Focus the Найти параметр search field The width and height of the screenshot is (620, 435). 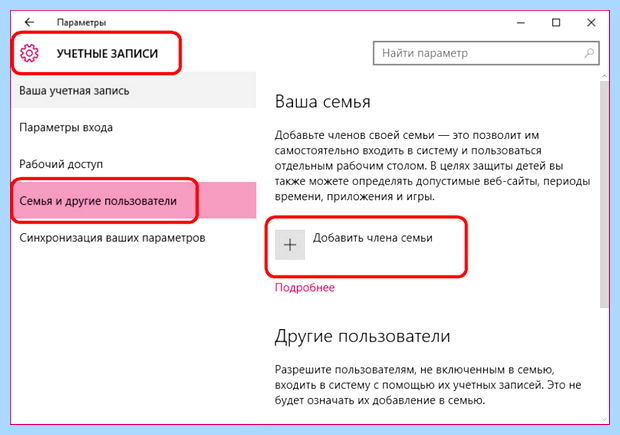[x=486, y=53]
